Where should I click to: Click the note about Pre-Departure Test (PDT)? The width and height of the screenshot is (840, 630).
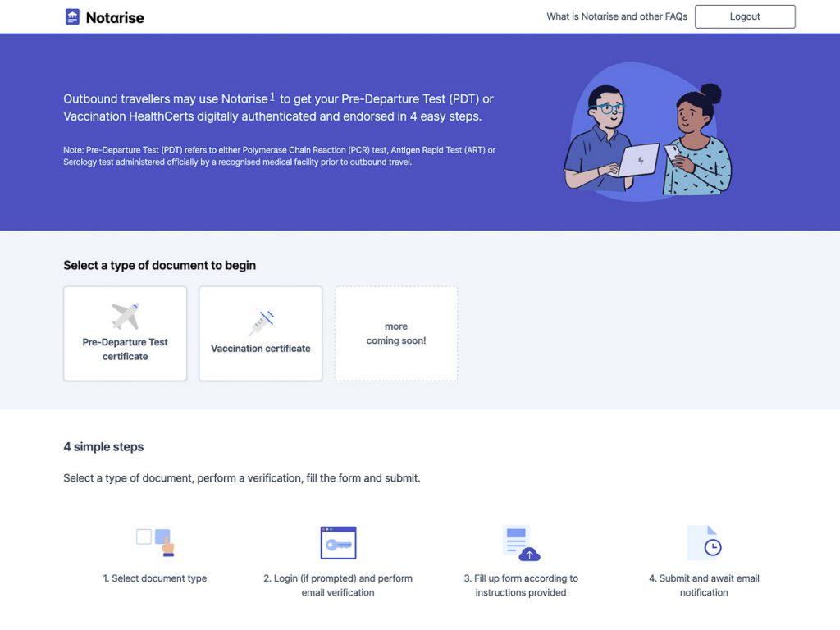(x=279, y=156)
